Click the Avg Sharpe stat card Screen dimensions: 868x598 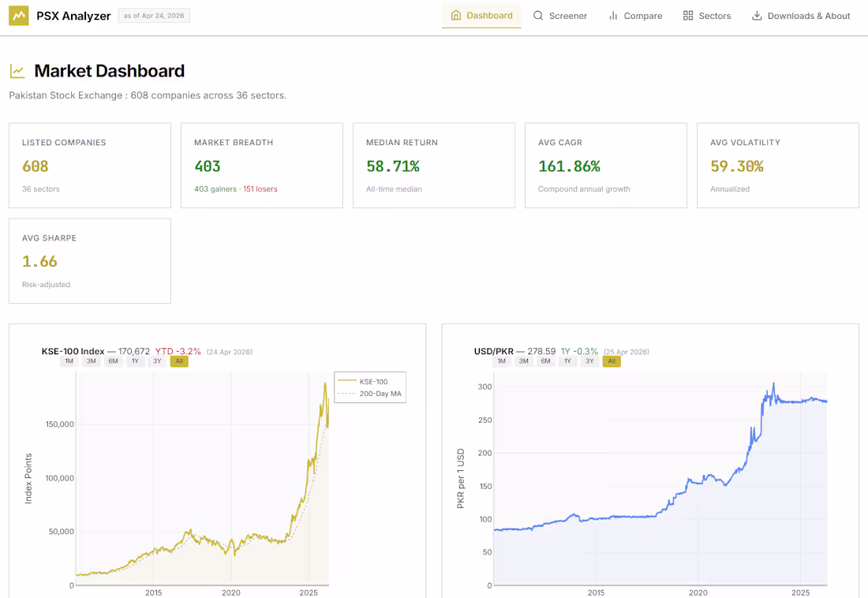[x=90, y=261]
